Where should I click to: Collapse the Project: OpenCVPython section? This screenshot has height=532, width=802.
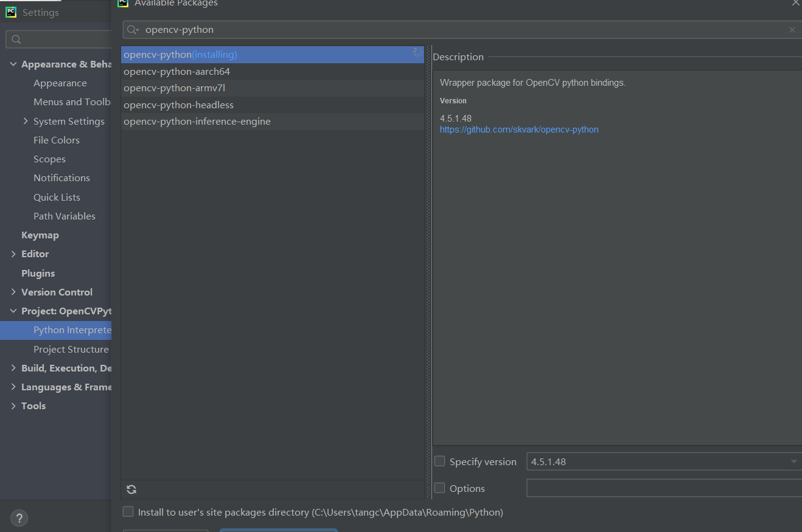(x=14, y=311)
